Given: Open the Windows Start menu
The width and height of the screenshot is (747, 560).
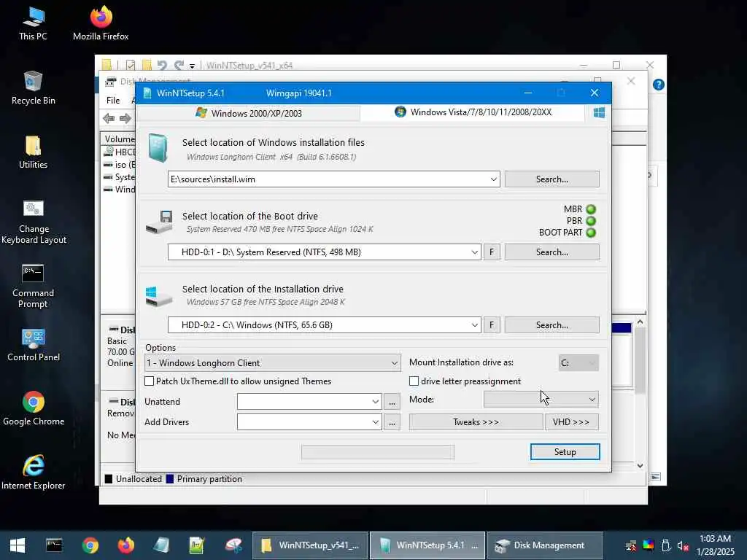Looking at the screenshot, I should [18, 545].
